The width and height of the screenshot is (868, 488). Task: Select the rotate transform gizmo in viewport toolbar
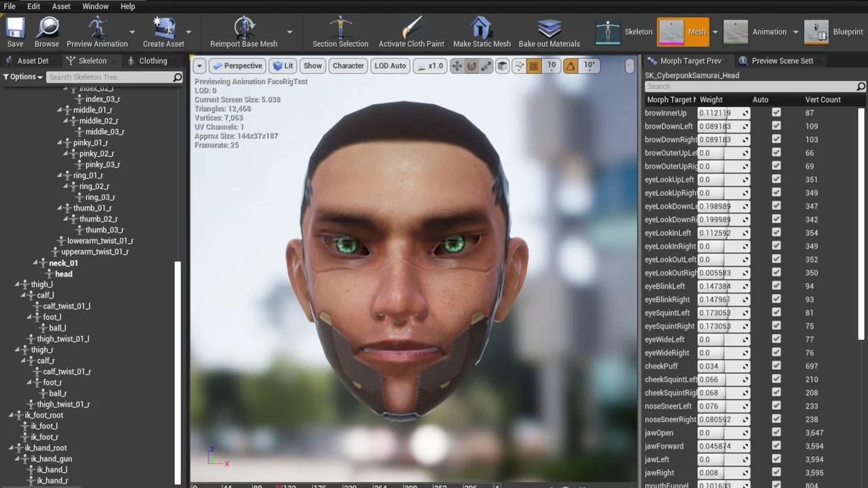(x=472, y=66)
